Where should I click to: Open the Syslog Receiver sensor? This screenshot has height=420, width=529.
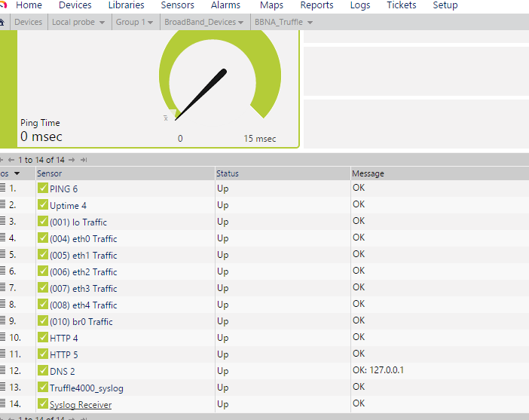click(81, 404)
